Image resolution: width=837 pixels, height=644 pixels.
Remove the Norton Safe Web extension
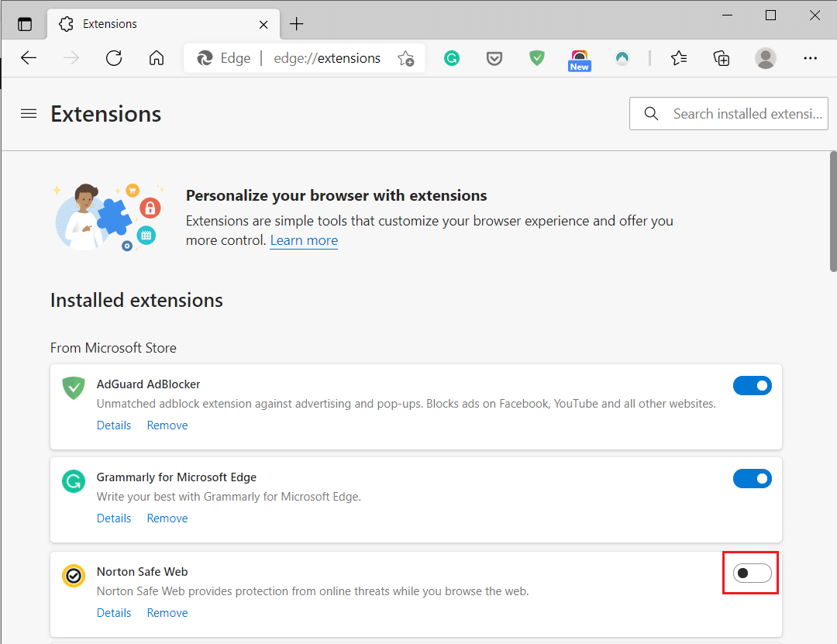tap(167, 612)
